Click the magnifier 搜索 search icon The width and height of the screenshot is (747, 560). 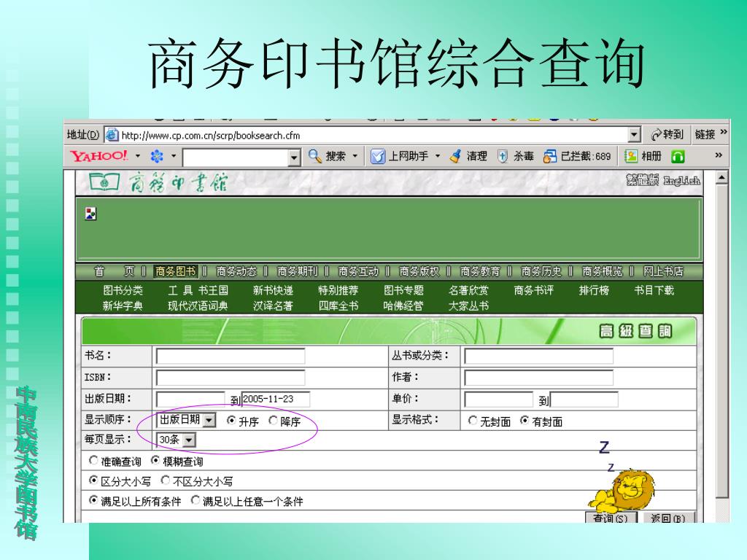click(x=314, y=156)
